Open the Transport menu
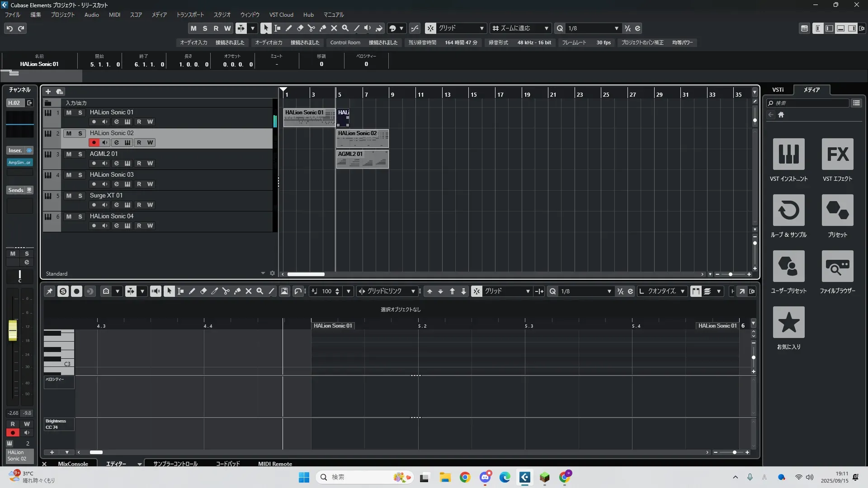Viewport: 868px width, 488px height. click(190, 14)
